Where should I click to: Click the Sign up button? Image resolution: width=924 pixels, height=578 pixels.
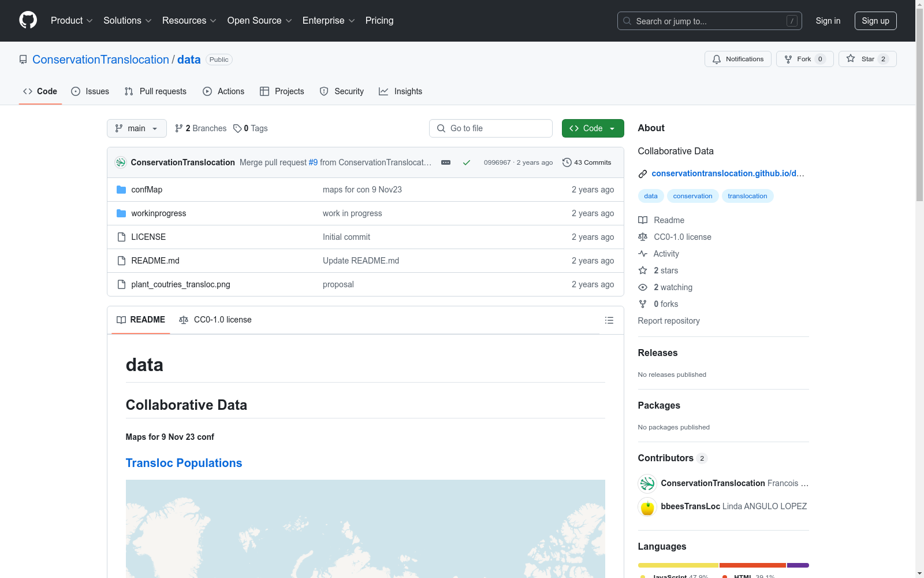pyautogui.click(x=875, y=21)
